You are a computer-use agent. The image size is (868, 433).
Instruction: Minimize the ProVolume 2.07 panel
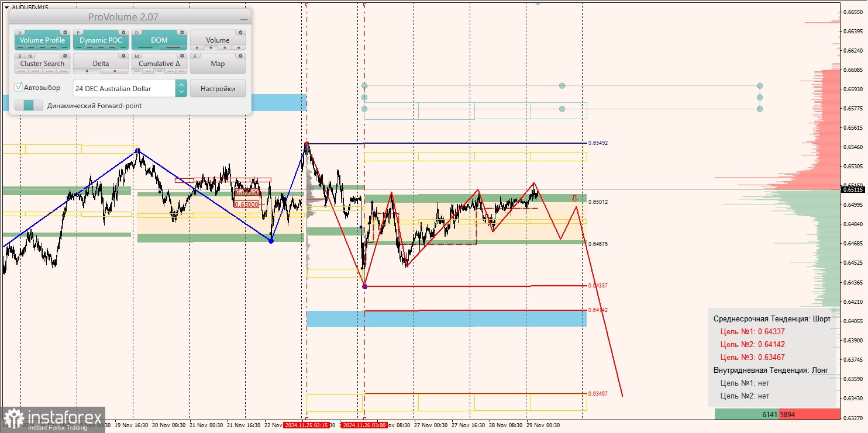243,19
